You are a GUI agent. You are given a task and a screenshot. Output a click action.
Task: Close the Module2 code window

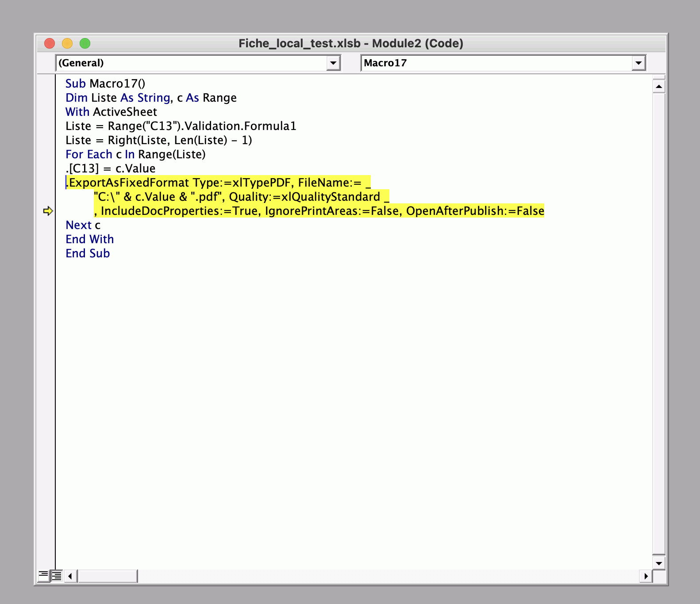click(50, 43)
